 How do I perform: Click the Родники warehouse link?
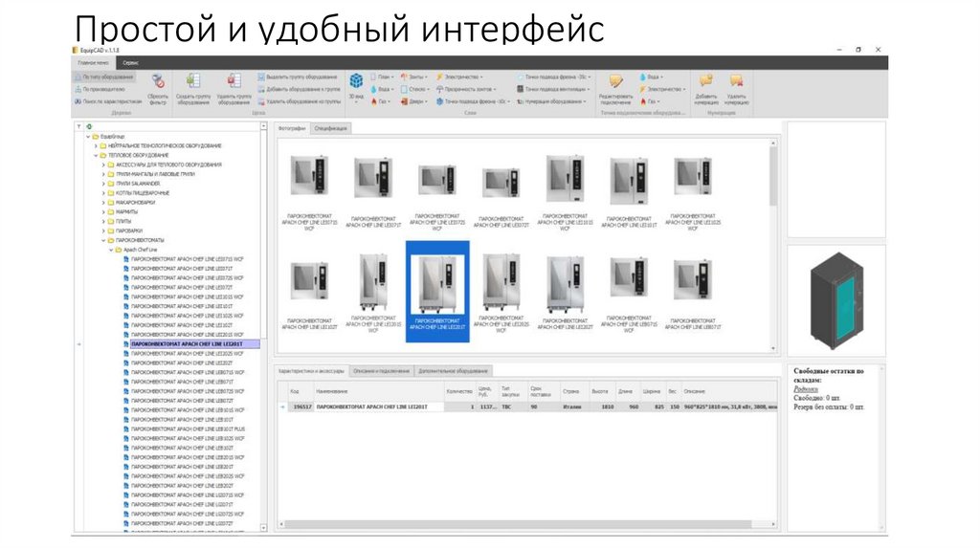coord(806,388)
